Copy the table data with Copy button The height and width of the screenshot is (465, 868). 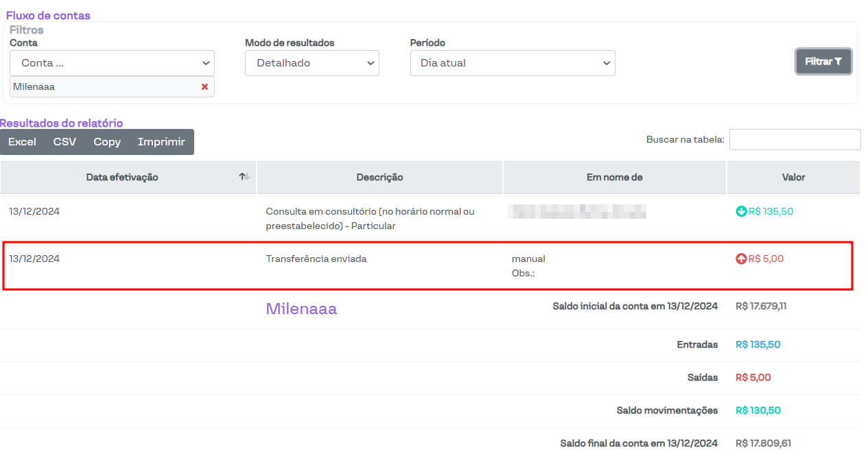pos(107,142)
